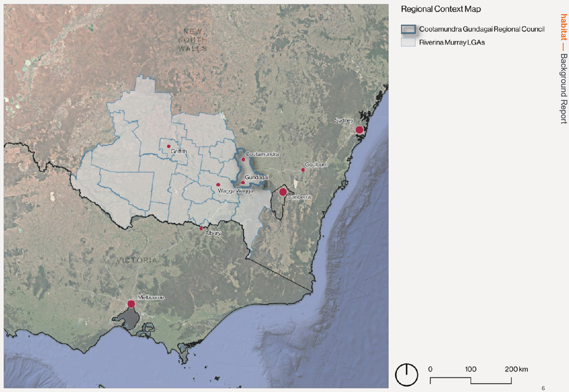Image resolution: width=569 pixels, height=392 pixels.
Task: Click the 'Melbourne' map label
Action: click(151, 297)
